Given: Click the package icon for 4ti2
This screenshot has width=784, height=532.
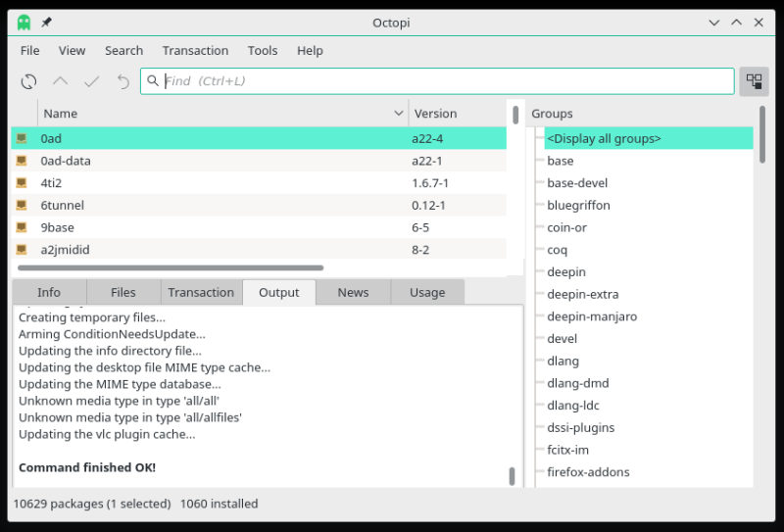Looking at the screenshot, I should [x=21, y=183].
